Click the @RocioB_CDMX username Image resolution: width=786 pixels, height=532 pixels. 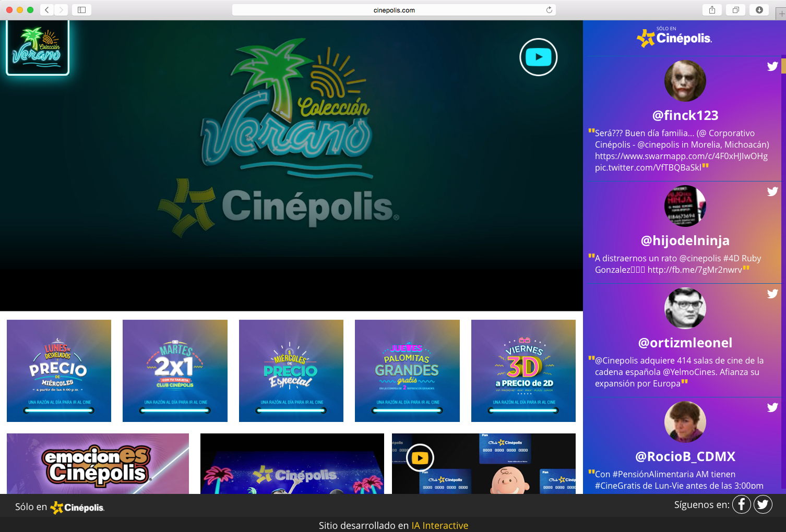coord(685,456)
